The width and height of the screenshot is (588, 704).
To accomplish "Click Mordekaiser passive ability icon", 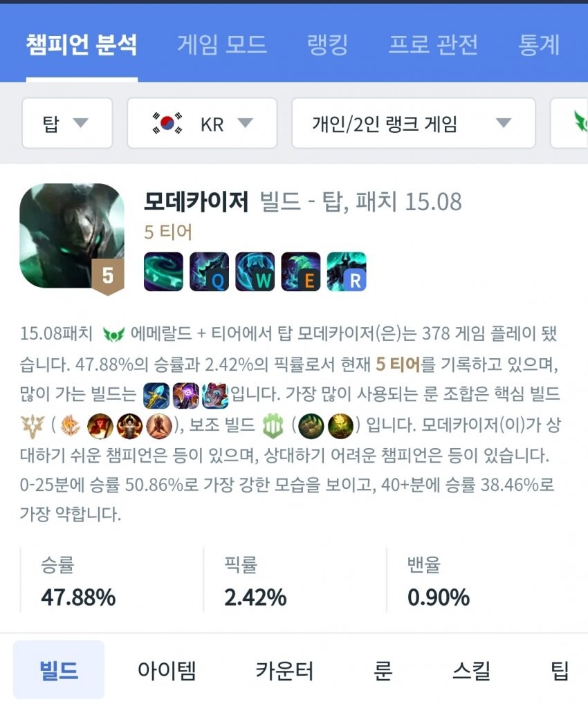I will point(163,271).
